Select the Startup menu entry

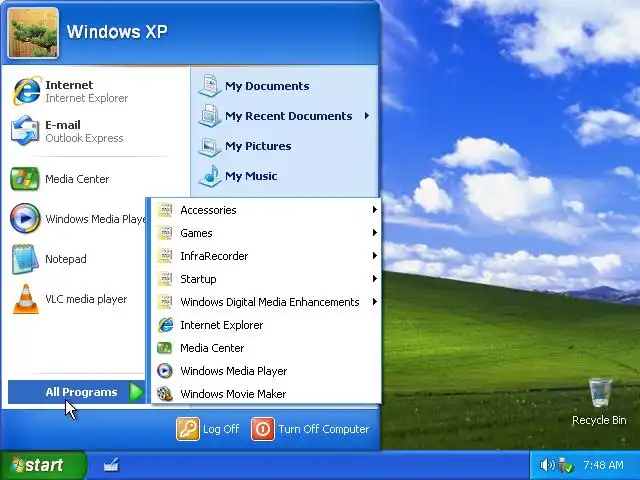coord(266,279)
